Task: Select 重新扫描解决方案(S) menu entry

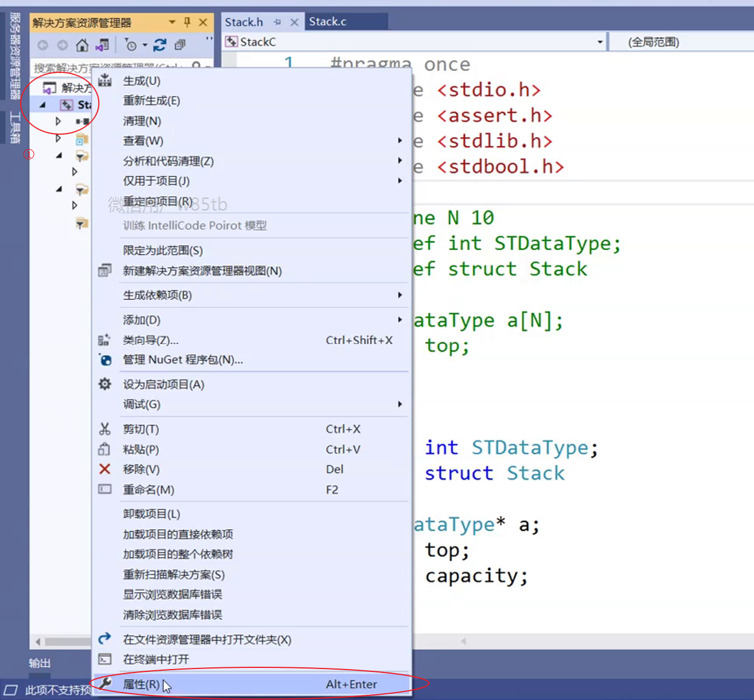Action: pyautogui.click(x=174, y=574)
